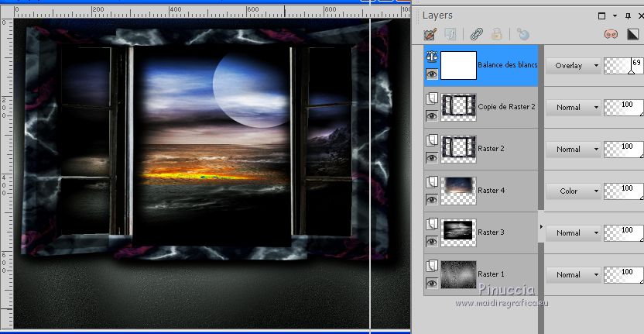The image size is (644, 334).
Task: Click the pin auto-hide icon of Layers panel
Action: pos(628,16)
